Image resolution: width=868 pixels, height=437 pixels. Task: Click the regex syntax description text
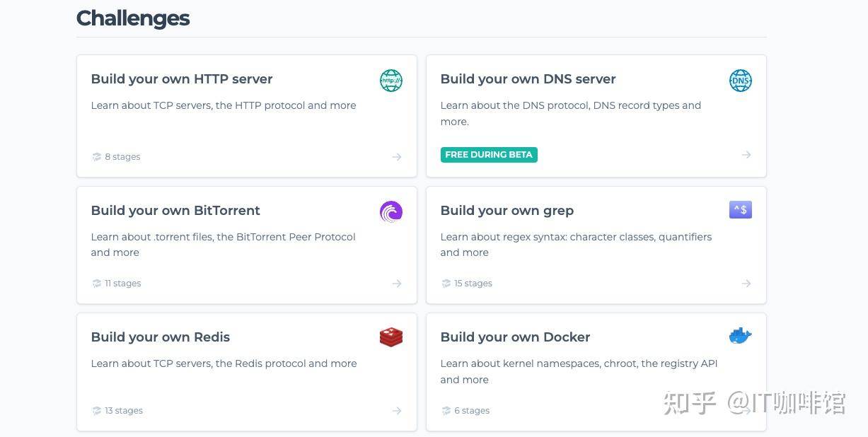click(x=576, y=245)
